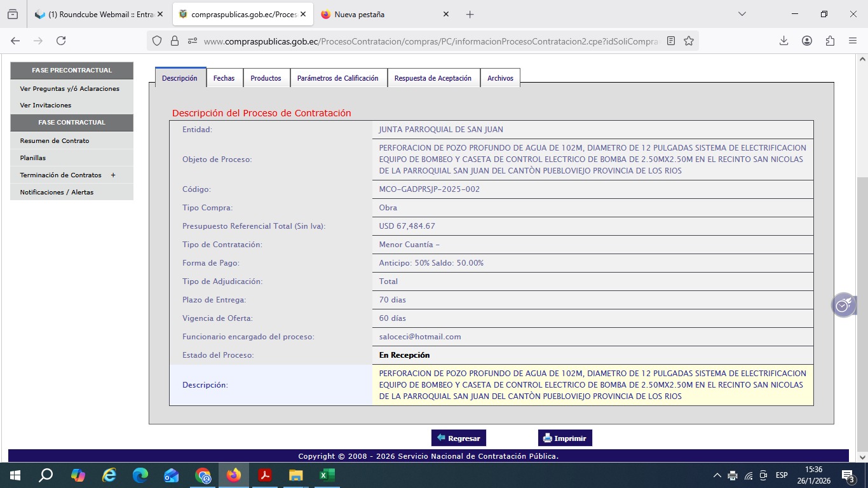Screen dimensions: 868x488
Task: Open the Parámetros de Calificación tab
Action: (x=337, y=78)
